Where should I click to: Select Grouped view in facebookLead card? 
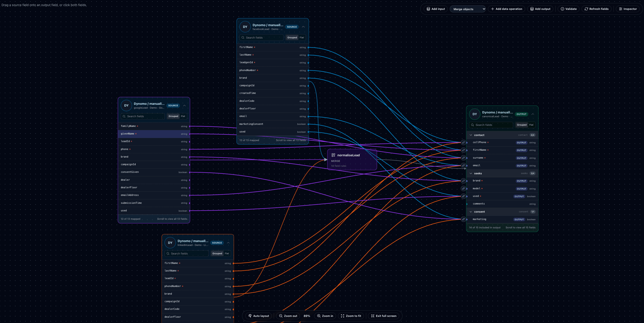coord(292,38)
